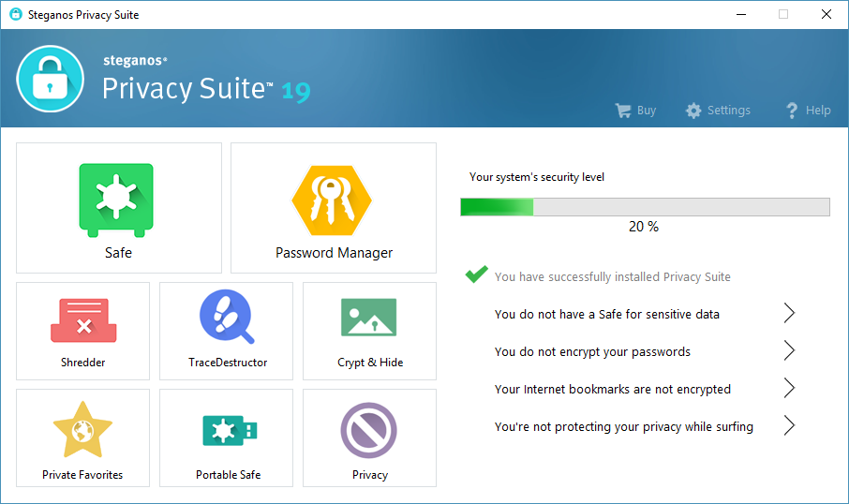Open the Help menu item
This screenshot has width=849, height=504.
coord(808,111)
